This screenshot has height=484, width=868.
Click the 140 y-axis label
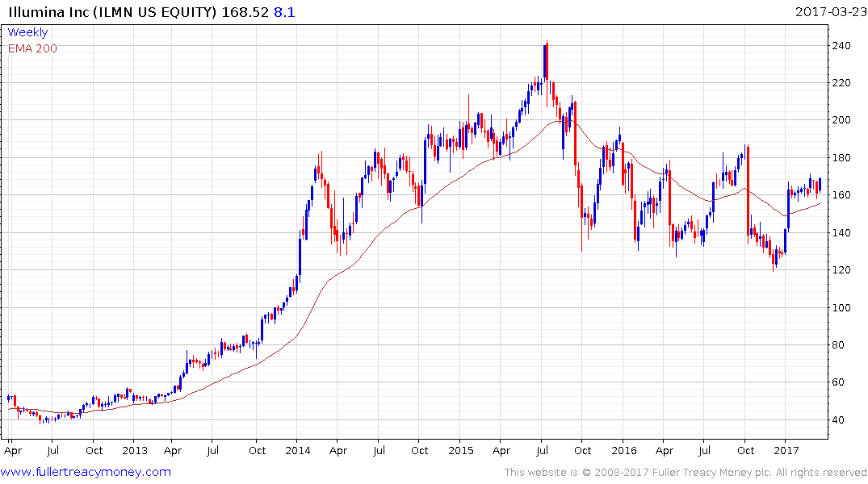(841, 233)
